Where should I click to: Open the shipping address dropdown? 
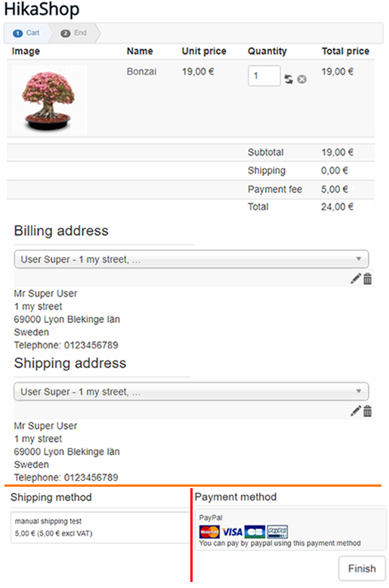pos(191,391)
